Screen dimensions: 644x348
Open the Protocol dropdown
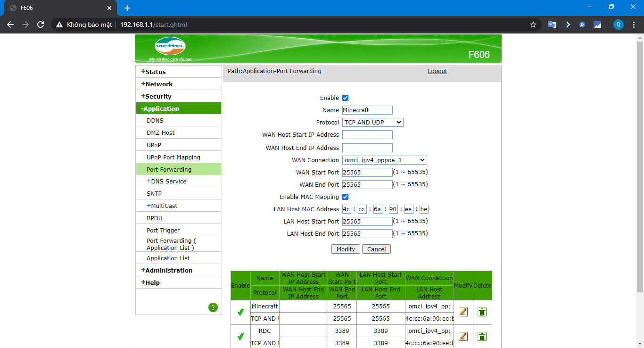372,123
